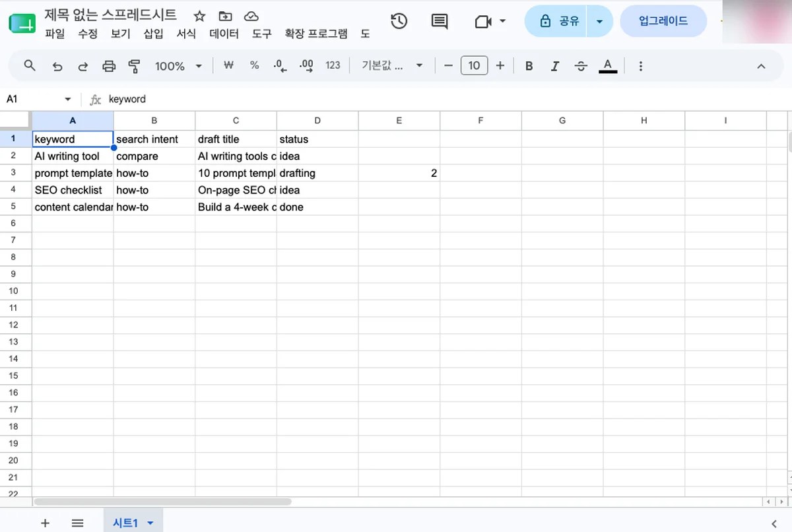The width and height of the screenshot is (792, 532).
Task: Format as won currency
Action: click(228, 65)
